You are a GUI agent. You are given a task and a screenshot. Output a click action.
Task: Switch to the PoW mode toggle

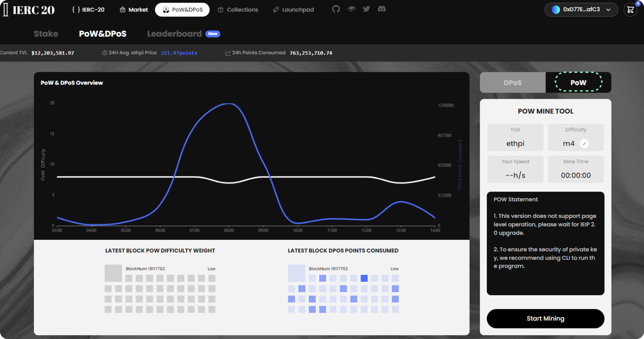pyautogui.click(x=578, y=83)
